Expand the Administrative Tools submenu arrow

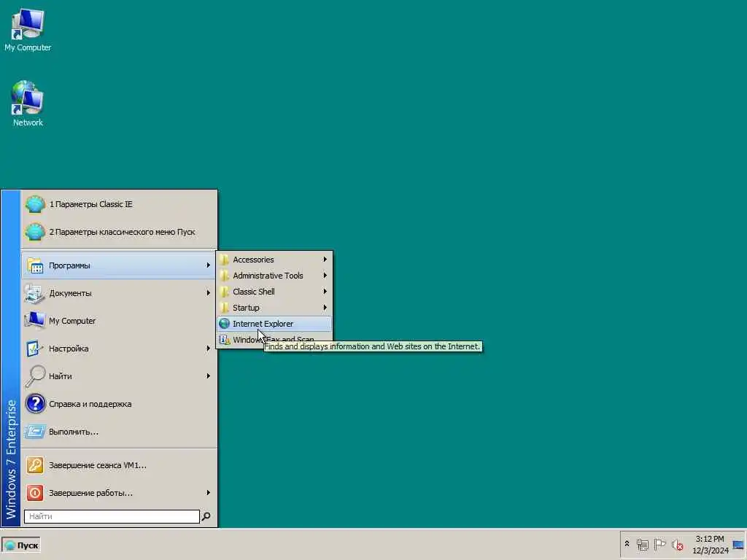325,276
